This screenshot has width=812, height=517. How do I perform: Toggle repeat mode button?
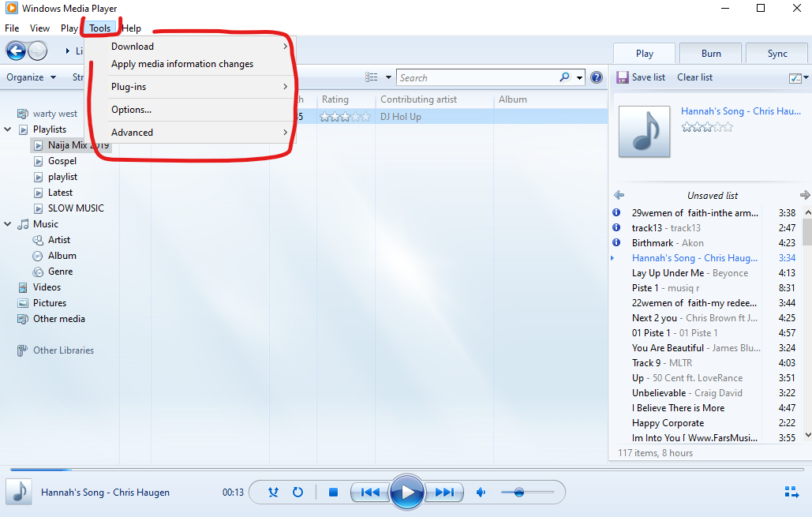click(297, 492)
